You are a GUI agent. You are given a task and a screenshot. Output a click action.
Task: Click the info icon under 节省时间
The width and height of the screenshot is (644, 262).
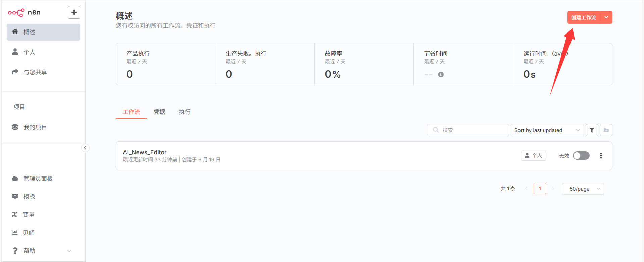[x=441, y=75]
